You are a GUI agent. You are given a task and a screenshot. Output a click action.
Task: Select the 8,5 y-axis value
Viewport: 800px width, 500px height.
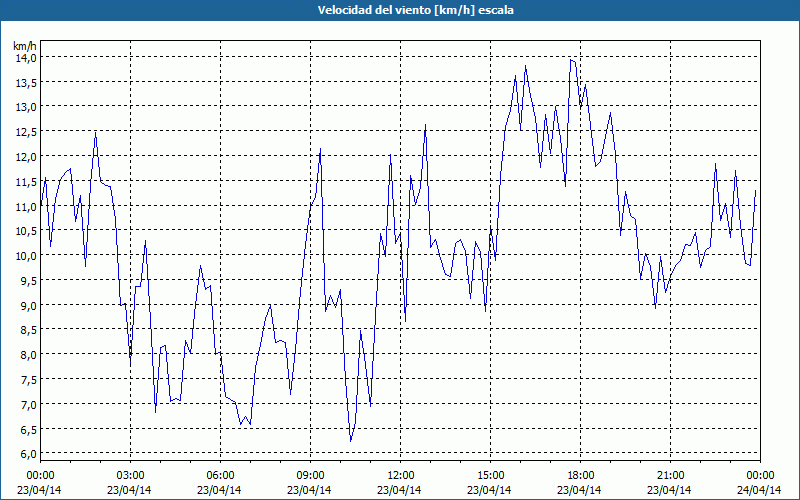[x=27, y=330]
